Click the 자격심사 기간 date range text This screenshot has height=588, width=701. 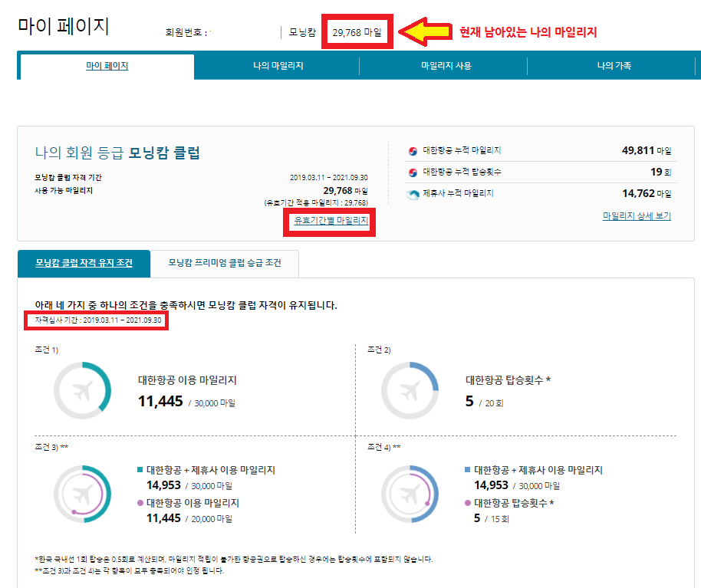point(98,320)
